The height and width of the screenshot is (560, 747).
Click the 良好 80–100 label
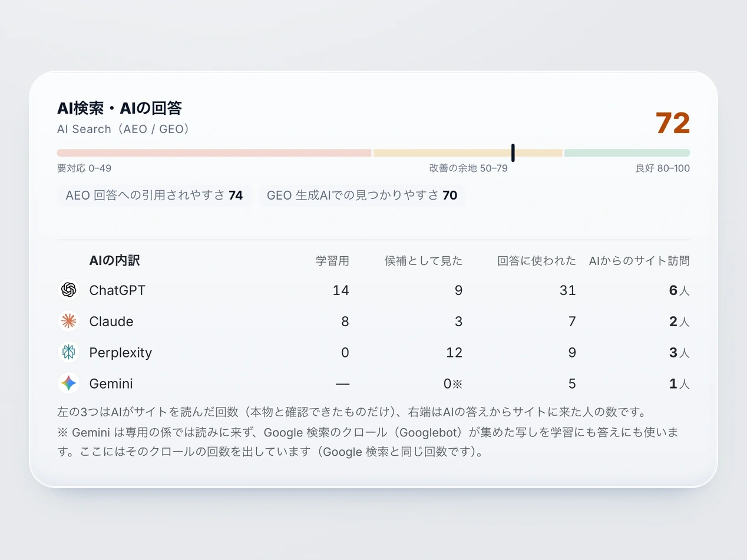(x=663, y=168)
